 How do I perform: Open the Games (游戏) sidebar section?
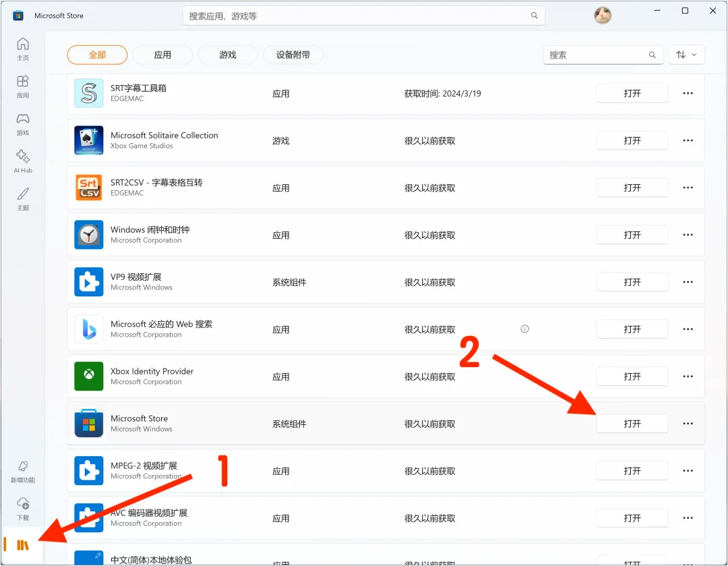[x=23, y=124]
